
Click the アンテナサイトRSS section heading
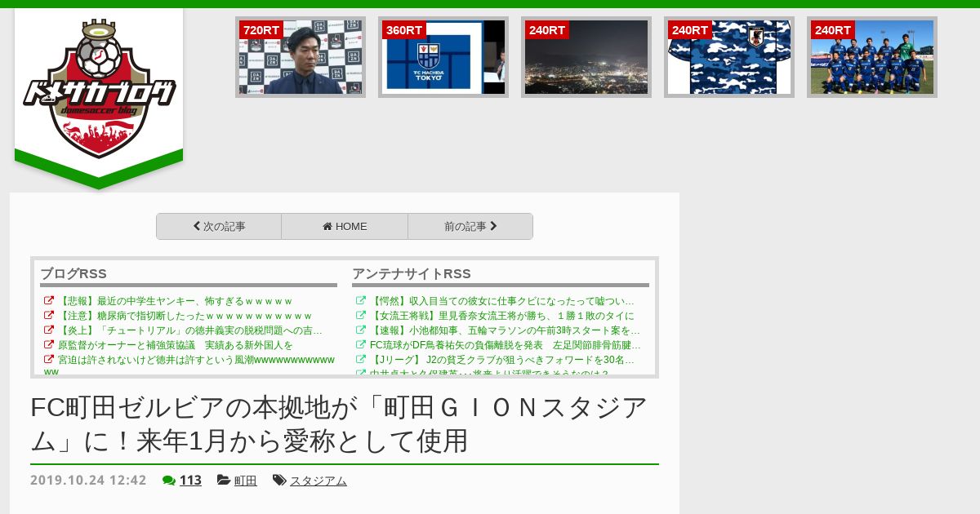[412, 273]
